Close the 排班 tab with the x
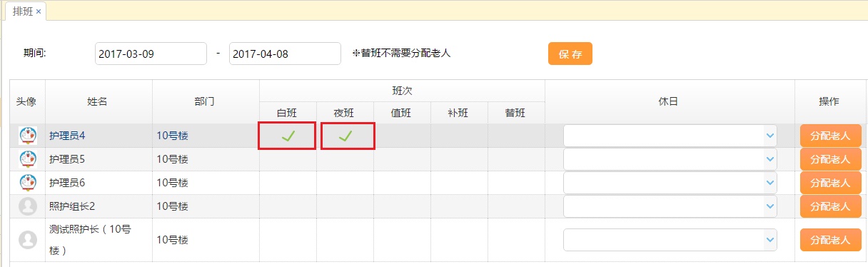Screen dimensions: 868x267 pos(39,11)
